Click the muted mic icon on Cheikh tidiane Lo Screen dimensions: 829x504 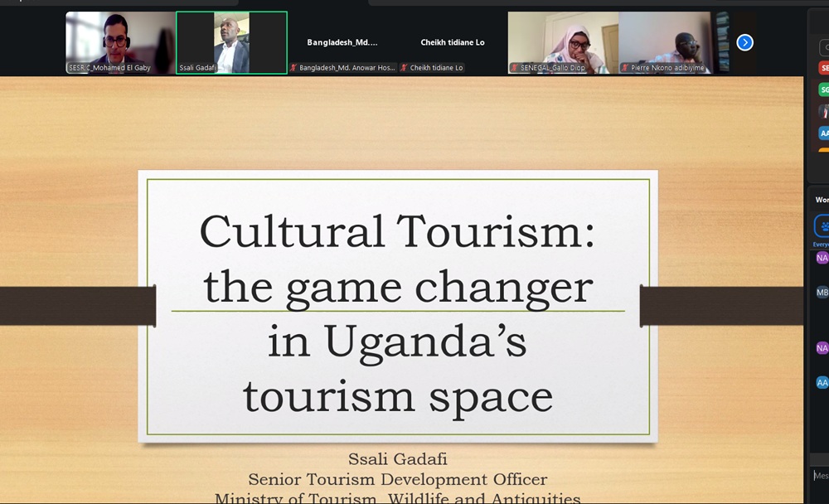[404, 68]
